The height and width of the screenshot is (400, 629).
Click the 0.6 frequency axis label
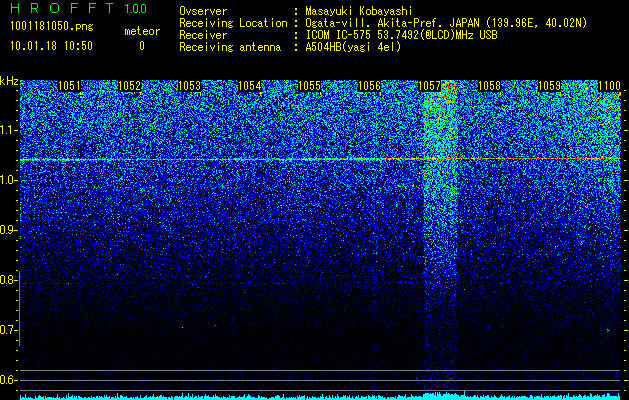tap(8, 380)
